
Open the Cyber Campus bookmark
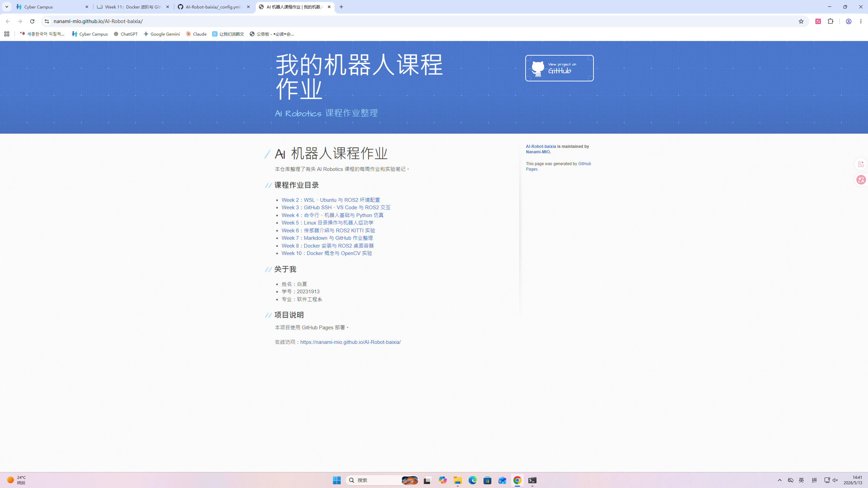pos(90,34)
